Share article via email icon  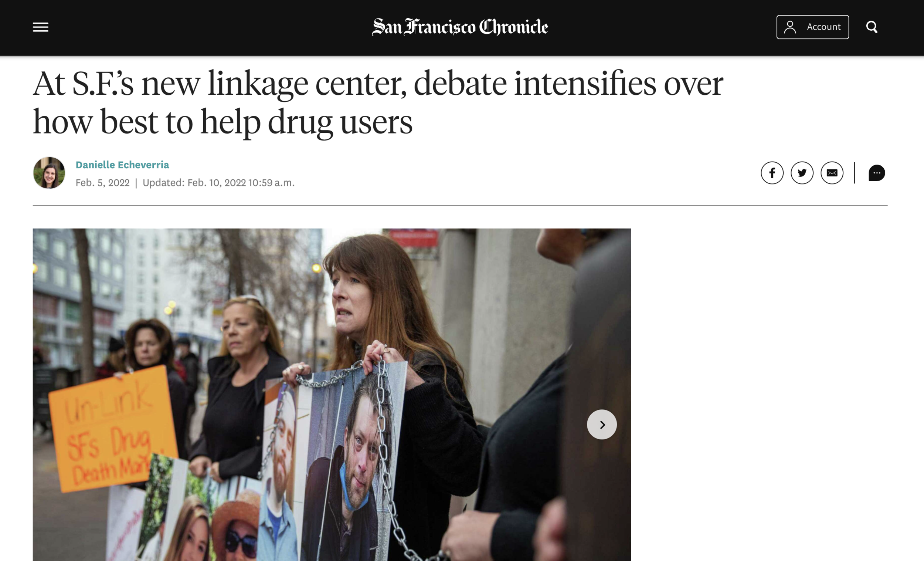coord(832,173)
